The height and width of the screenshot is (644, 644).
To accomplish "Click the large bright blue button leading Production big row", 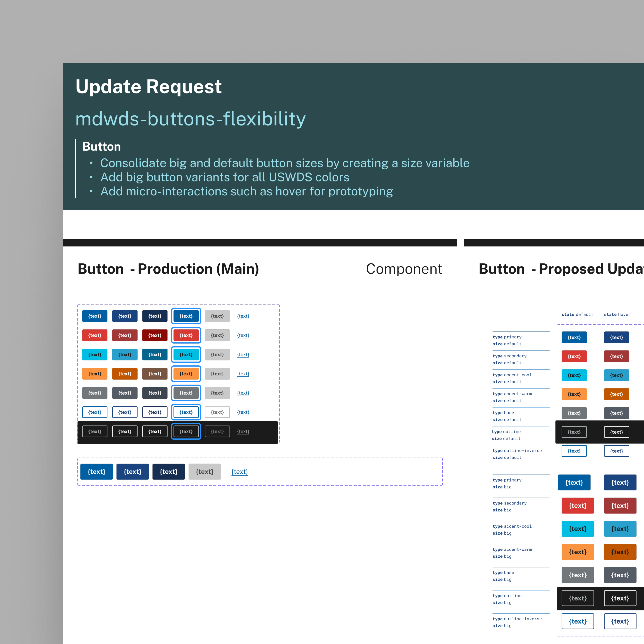I will coord(97,472).
